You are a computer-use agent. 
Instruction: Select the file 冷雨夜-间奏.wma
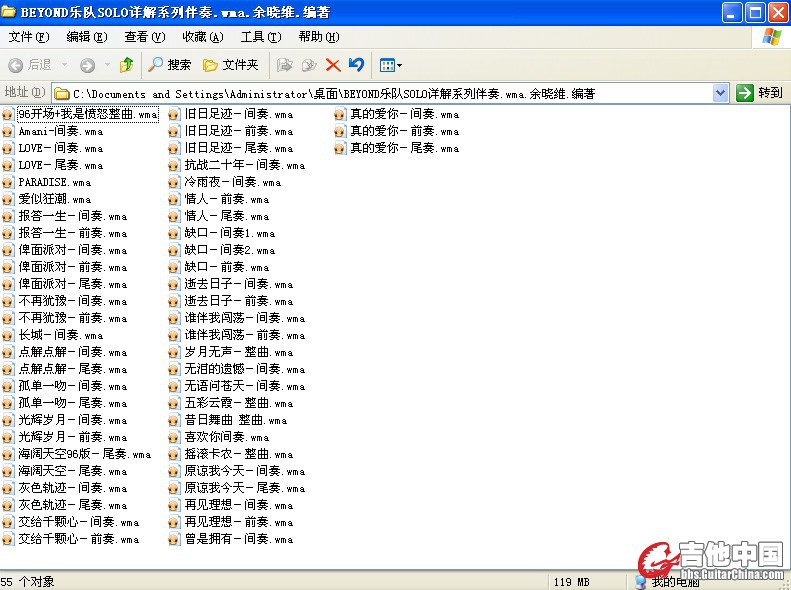(x=232, y=182)
